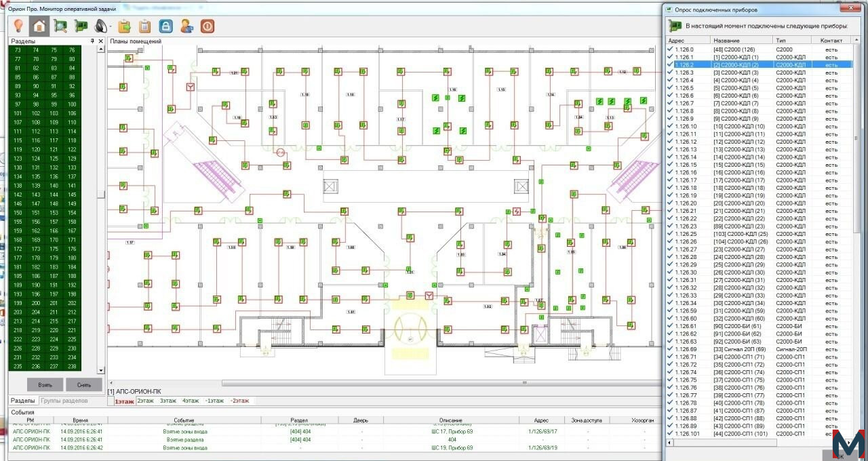Viewport: 868px width, 461px height.
Task: Open the 4этаж floor tab
Action: 191,401
